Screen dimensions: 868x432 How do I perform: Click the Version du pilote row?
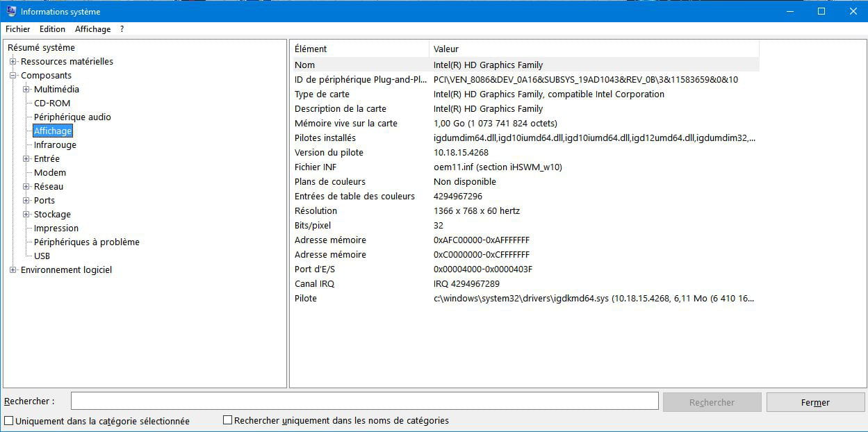pyautogui.click(x=525, y=152)
